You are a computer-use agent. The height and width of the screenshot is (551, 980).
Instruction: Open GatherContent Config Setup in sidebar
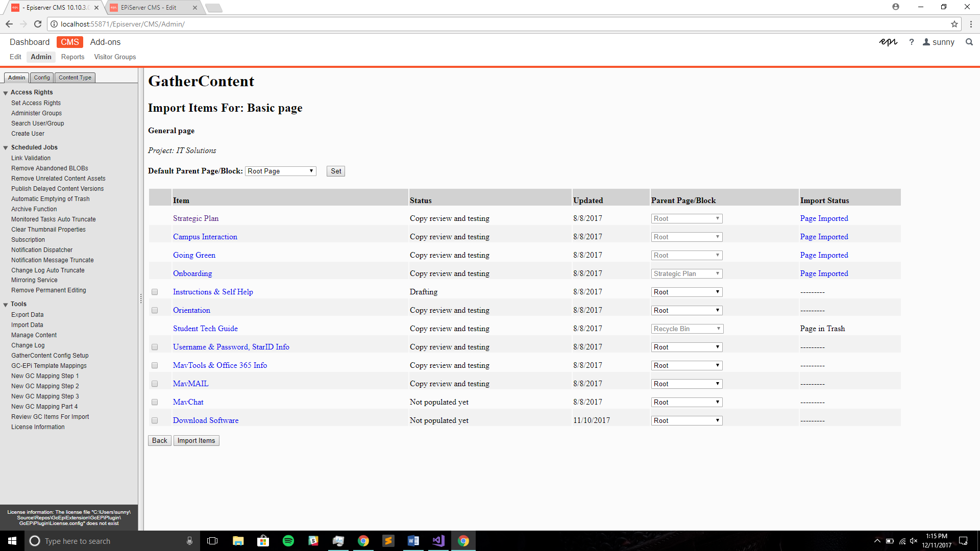50,356
